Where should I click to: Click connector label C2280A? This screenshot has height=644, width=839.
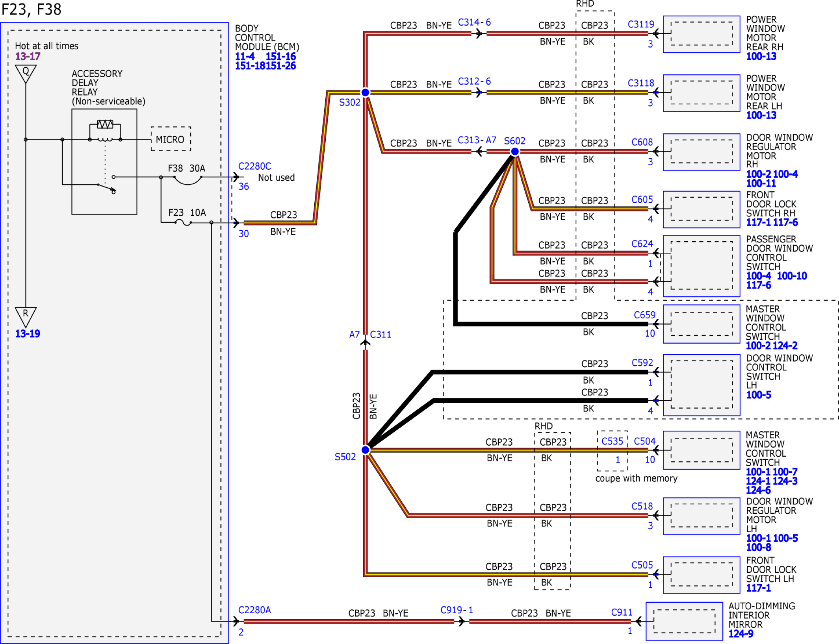[x=254, y=610]
